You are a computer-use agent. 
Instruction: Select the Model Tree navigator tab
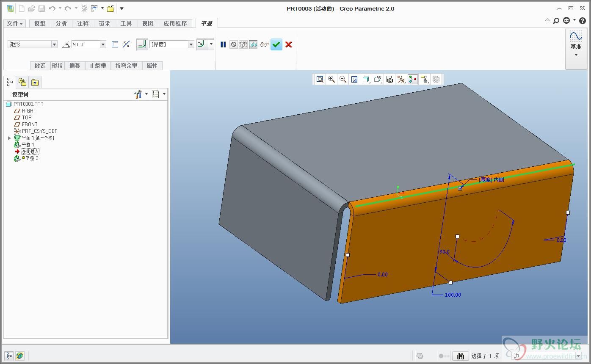tap(10, 82)
